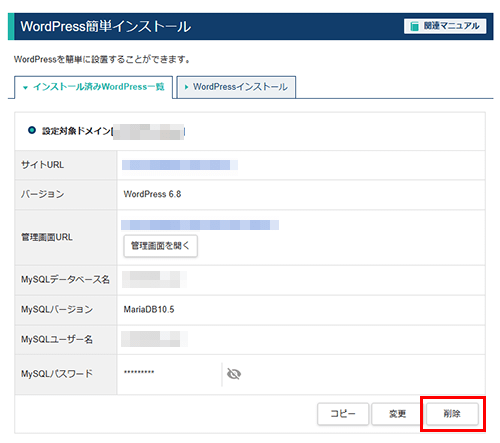Click the サイトURL row label

click(42, 165)
